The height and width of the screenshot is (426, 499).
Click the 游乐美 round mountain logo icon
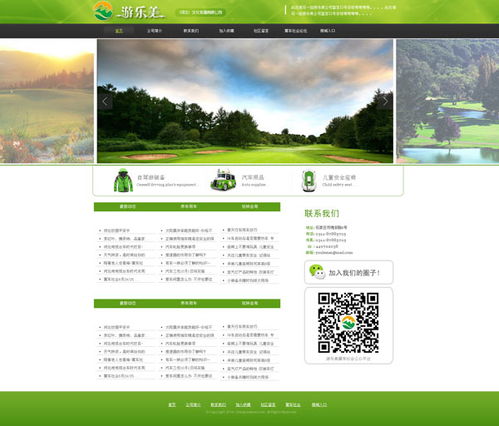(103, 11)
